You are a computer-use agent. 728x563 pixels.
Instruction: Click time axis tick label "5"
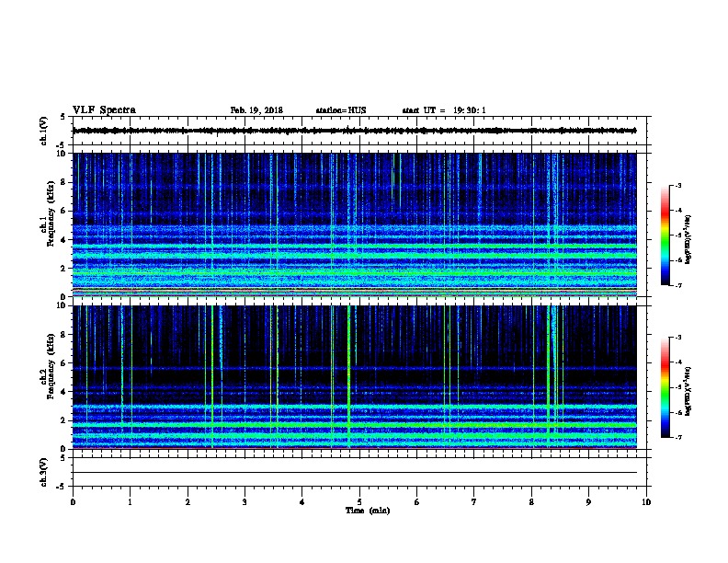pyautogui.click(x=359, y=502)
